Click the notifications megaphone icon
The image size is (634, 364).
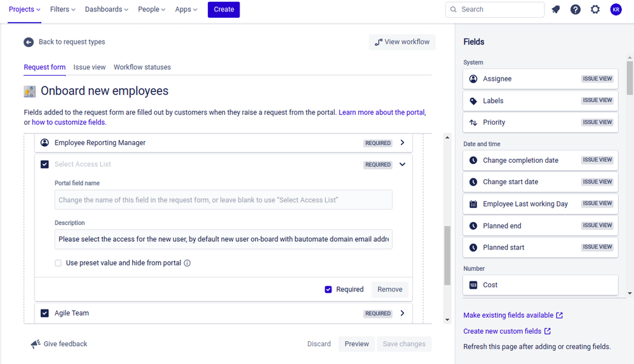click(556, 10)
